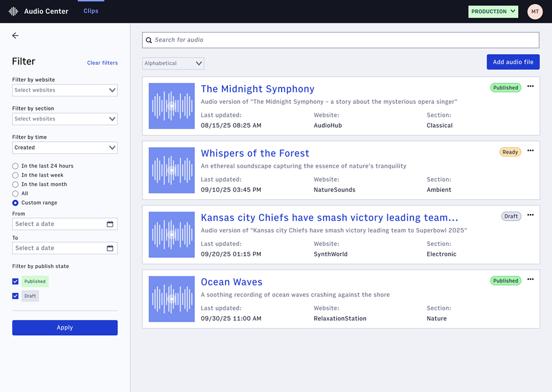The width and height of the screenshot is (552, 392).
Task: Click the Draft label in filter panel
Action: point(30,296)
